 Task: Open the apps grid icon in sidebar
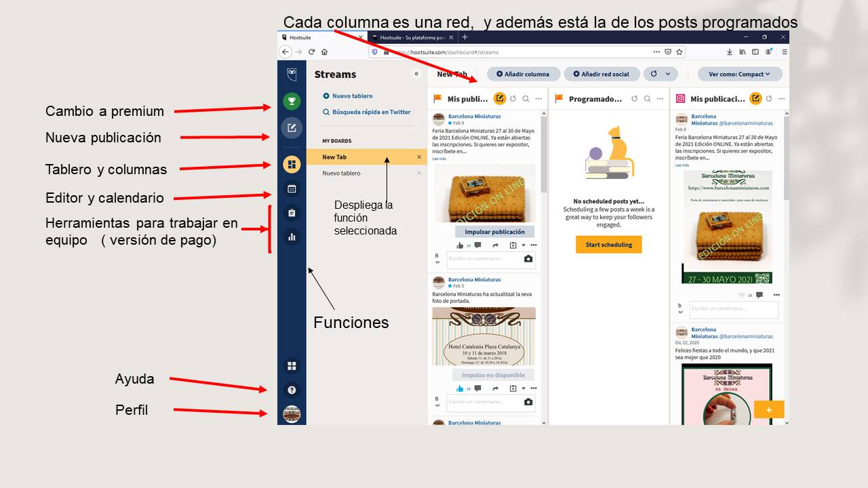pyautogui.click(x=292, y=366)
